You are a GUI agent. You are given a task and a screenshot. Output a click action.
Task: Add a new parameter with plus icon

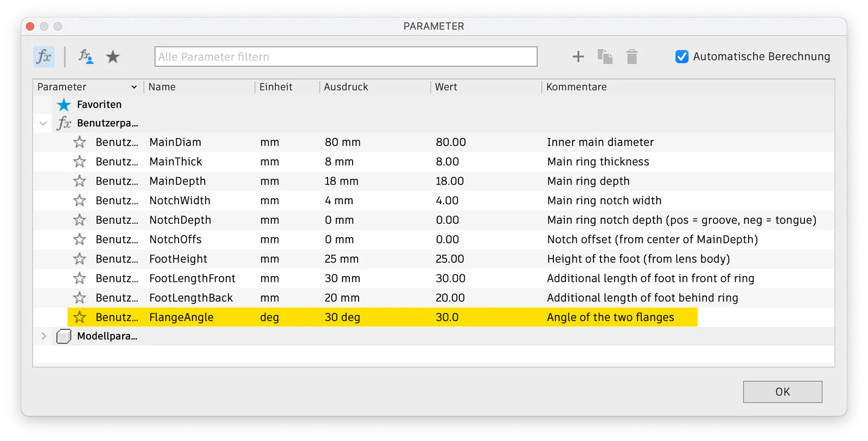click(578, 56)
